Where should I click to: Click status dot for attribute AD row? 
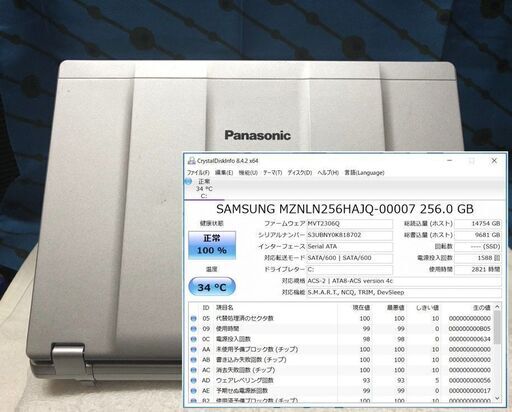coord(193,380)
